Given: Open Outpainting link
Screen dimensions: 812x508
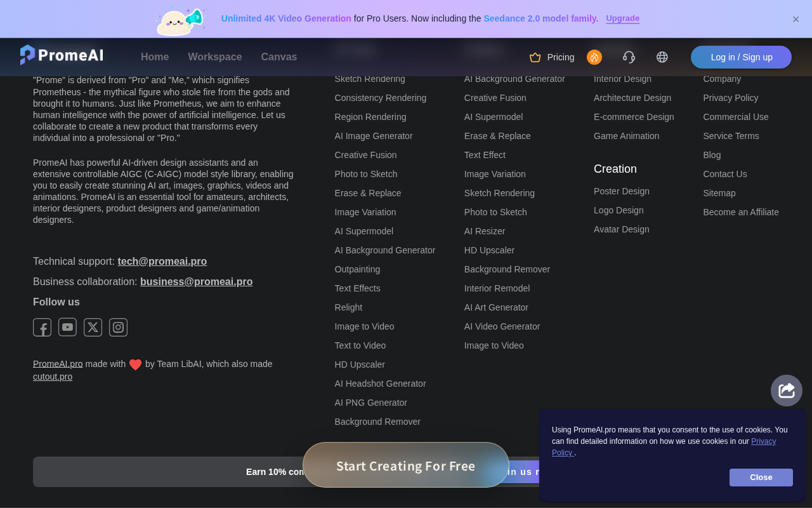Looking at the screenshot, I should pyautogui.click(x=357, y=269).
